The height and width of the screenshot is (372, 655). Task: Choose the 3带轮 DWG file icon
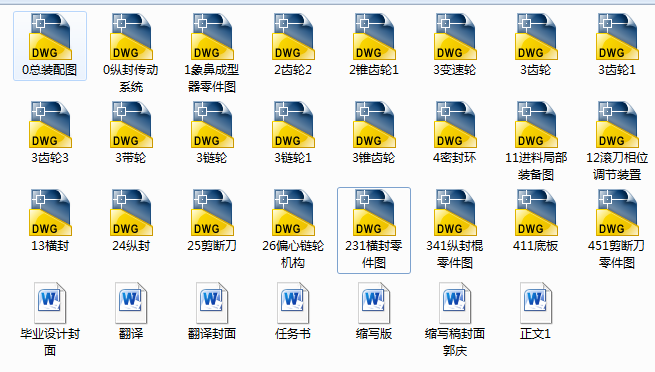coord(131,125)
